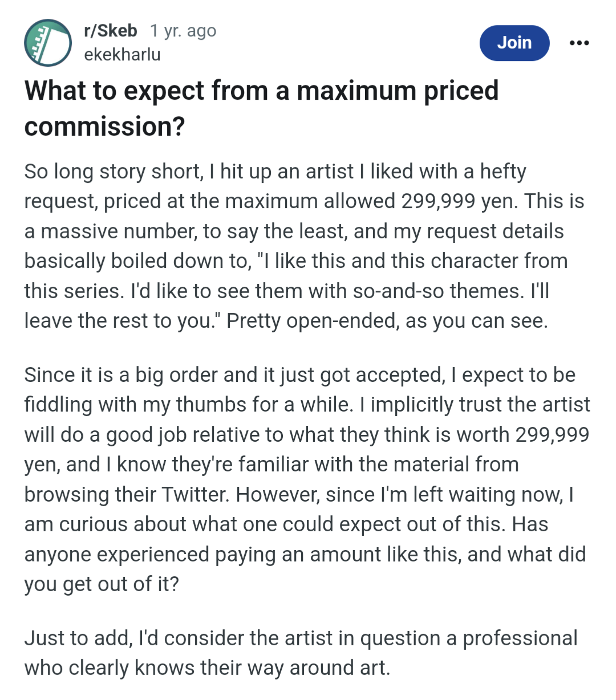Screen dimensions: 616x700
Task: Click the word 'commission?' in the title
Action: [105, 127]
